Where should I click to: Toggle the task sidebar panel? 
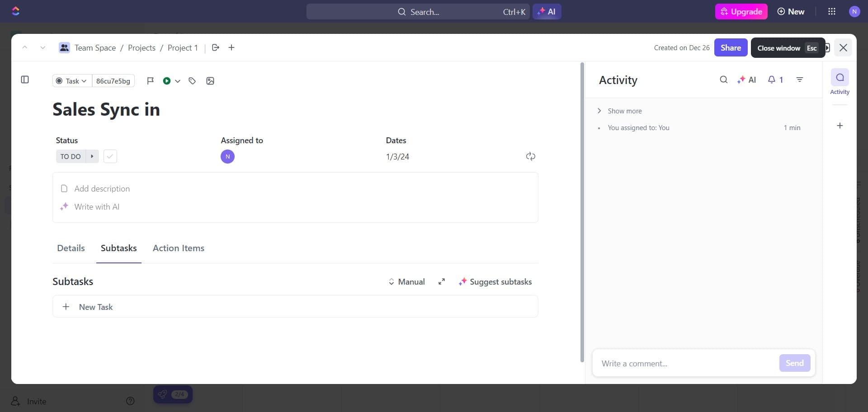(x=25, y=80)
